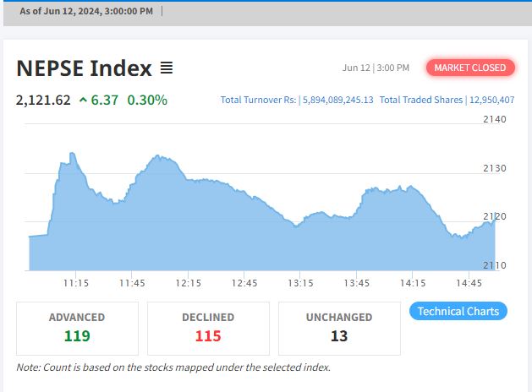Click the index value 2,121.62
The image size is (532, 392).
(43, 100)
